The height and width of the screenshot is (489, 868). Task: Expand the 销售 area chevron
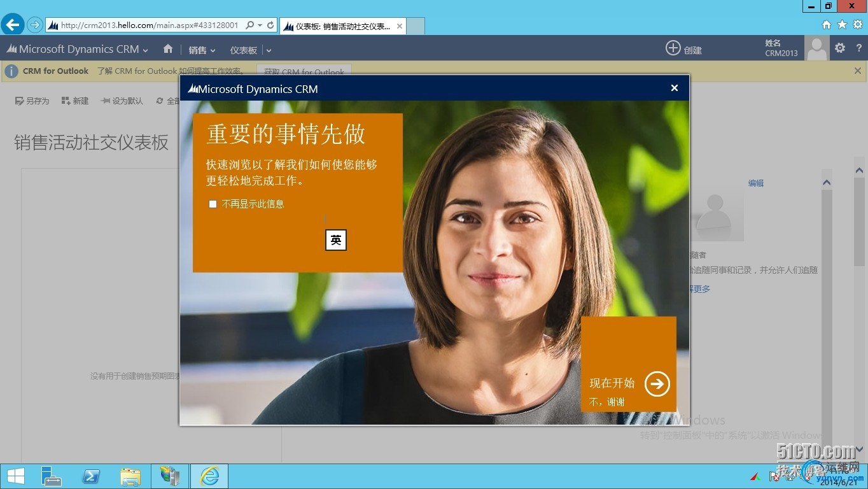pyautogui.click(x=213, y=50)
